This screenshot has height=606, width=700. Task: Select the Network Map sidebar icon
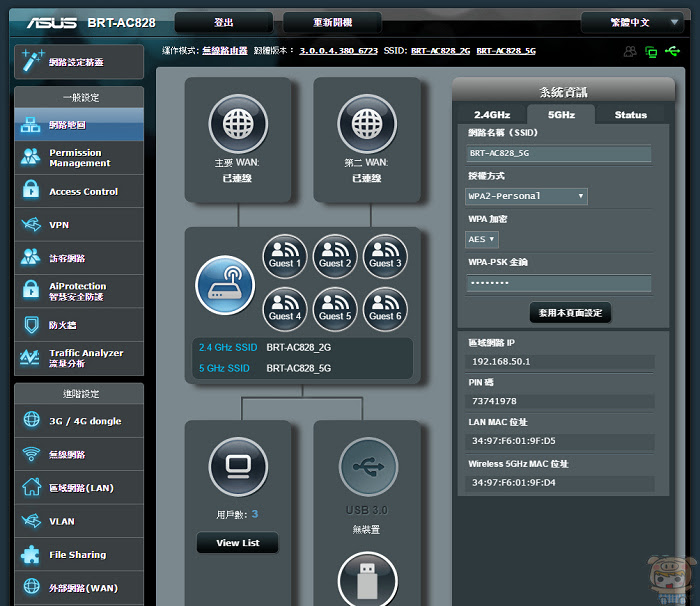point(30,125)
